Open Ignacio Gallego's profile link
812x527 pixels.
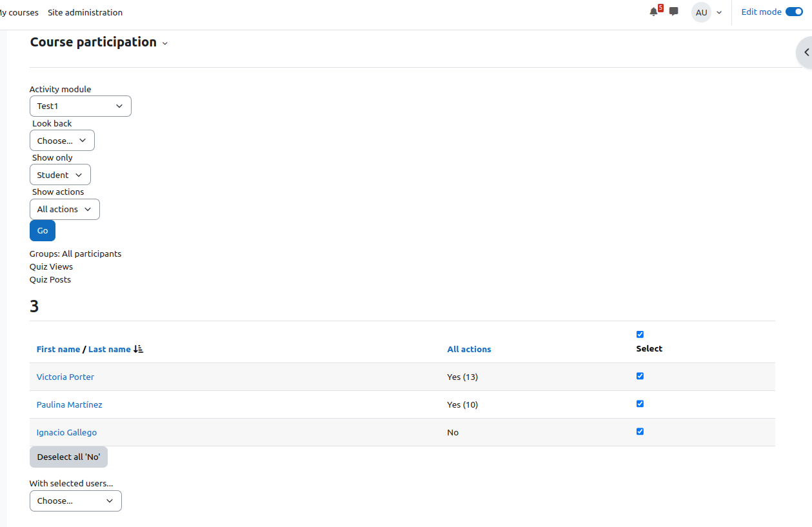pos(66,432)
